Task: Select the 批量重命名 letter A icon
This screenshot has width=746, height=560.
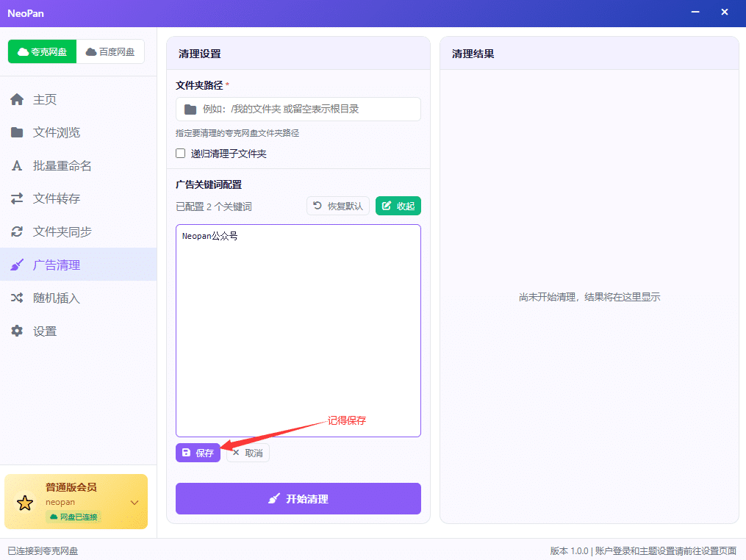Action: pyautogui.click(x=17, y=165)
